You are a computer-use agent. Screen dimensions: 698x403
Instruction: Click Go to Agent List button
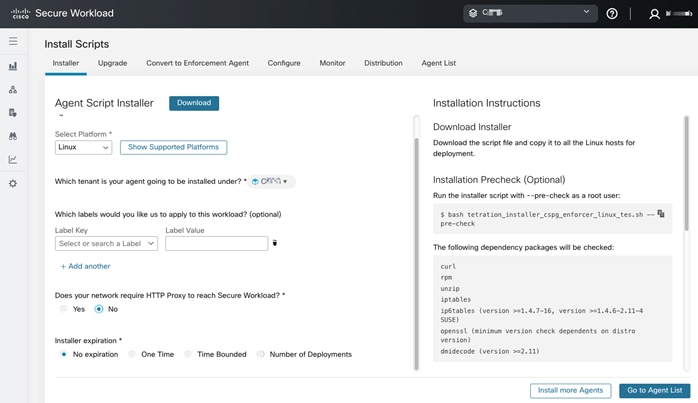[x=654, y=391]
